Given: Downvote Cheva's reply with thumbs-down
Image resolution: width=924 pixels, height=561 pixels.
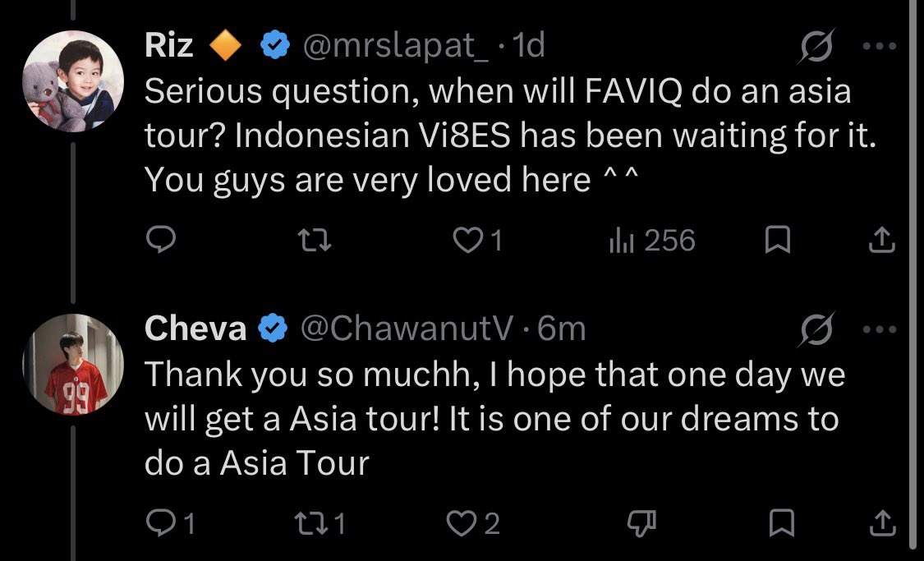Looking at the screenshot, I should point(641,523).
